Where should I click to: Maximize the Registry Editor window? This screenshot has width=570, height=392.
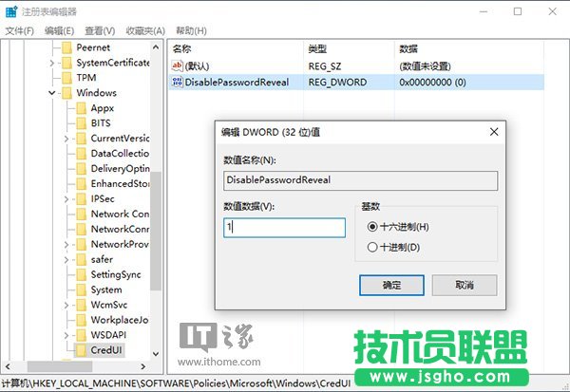click(518, 11)
